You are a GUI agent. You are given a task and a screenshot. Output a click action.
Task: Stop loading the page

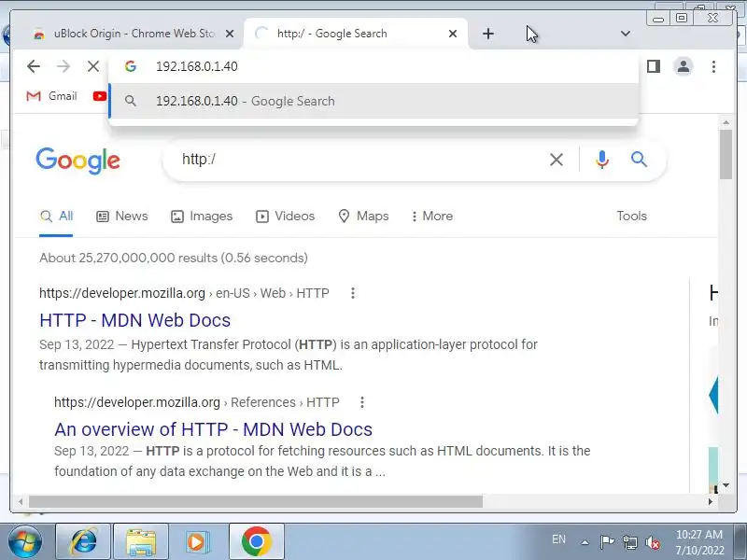click(x=93, y=66)
